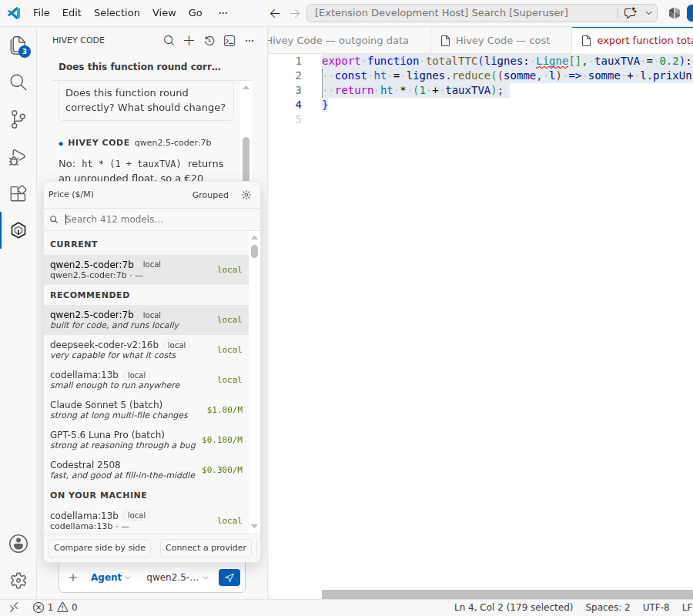The image size is (693, 616).
Task: Click the editor horizontal scrollbar
Action: pos(507,594)
